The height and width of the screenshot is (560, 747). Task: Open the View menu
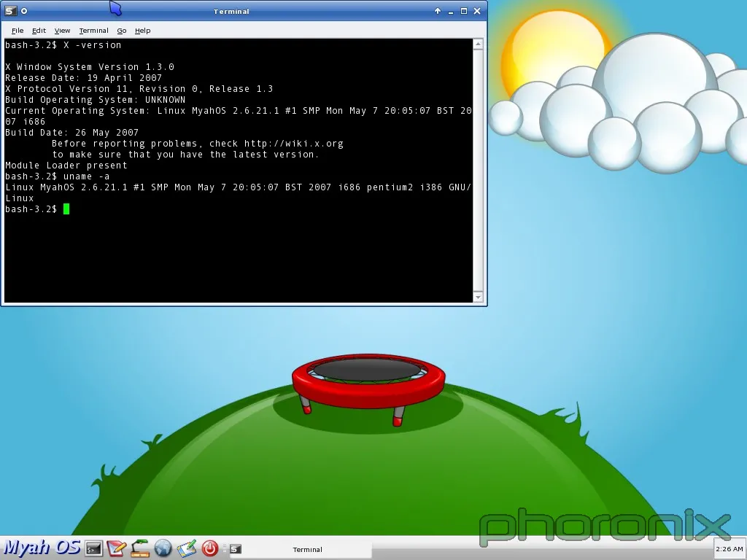[63, 31]
